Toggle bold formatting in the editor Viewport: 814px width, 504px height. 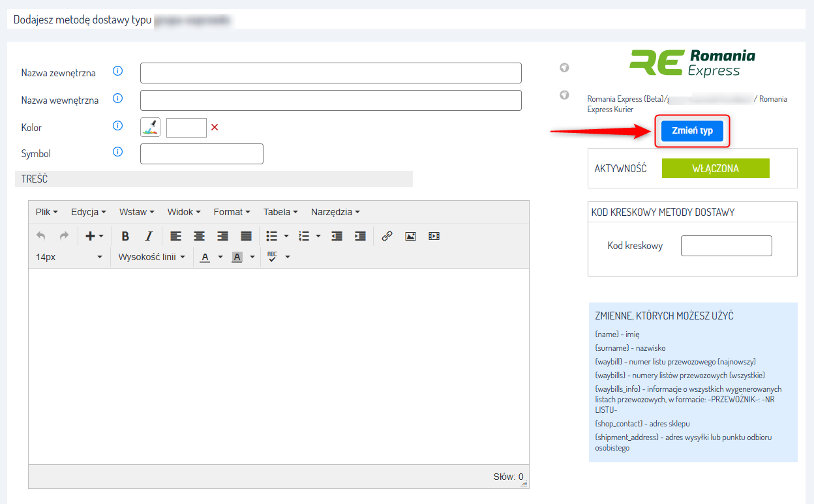click(x=125, y=236)
